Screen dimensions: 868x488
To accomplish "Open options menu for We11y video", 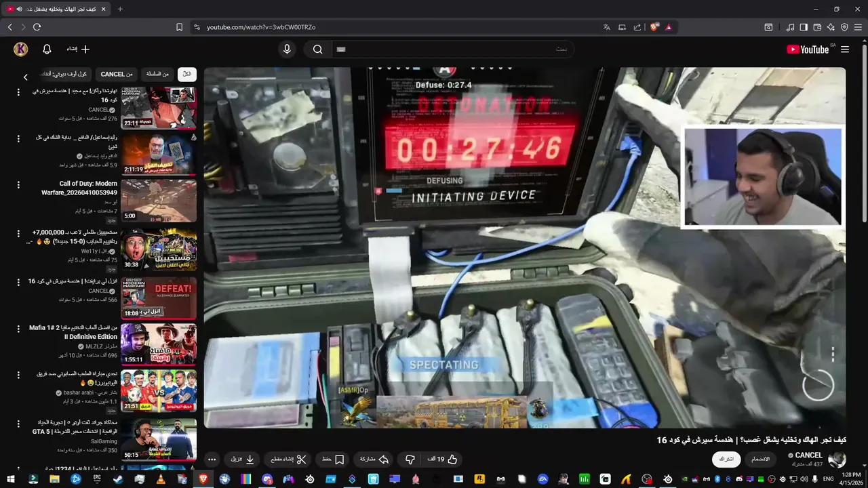I will click(18, 233).
